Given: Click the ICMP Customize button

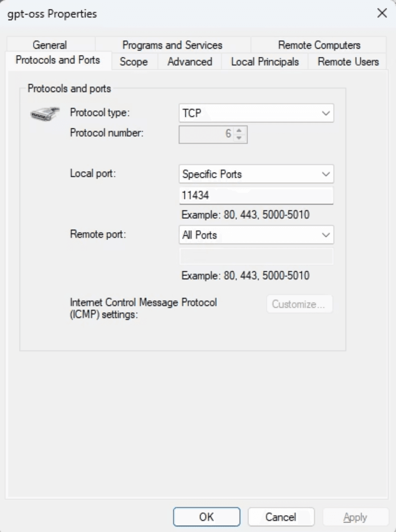Looking at the screenshot, I should (299, 304).
